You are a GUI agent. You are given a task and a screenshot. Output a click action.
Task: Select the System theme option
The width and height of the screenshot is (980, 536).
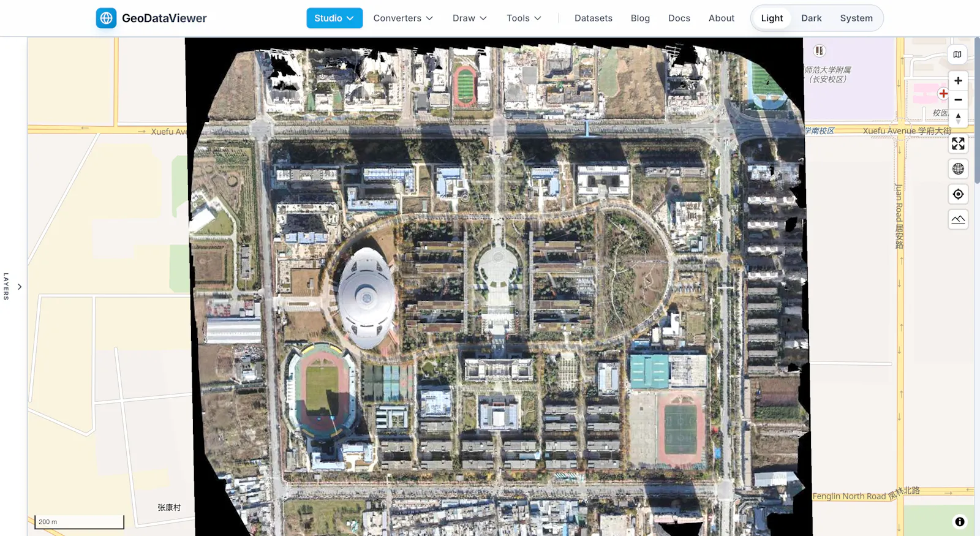tap(856, 18)
